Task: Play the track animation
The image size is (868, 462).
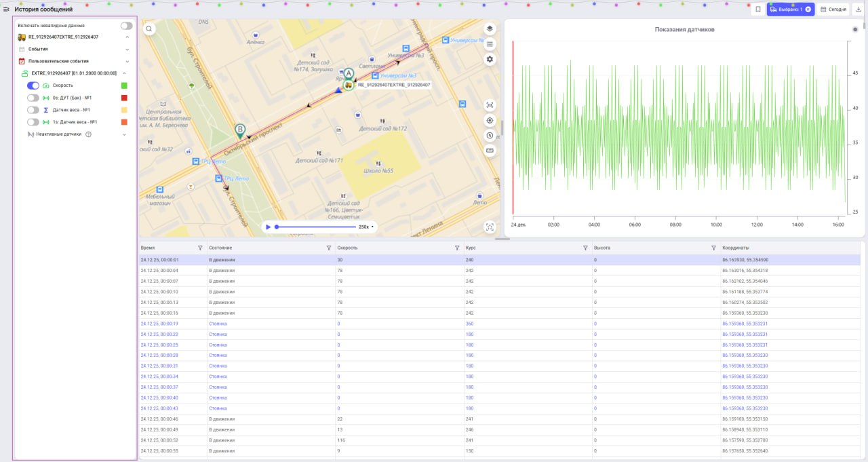Action: (x=269, y=227)
